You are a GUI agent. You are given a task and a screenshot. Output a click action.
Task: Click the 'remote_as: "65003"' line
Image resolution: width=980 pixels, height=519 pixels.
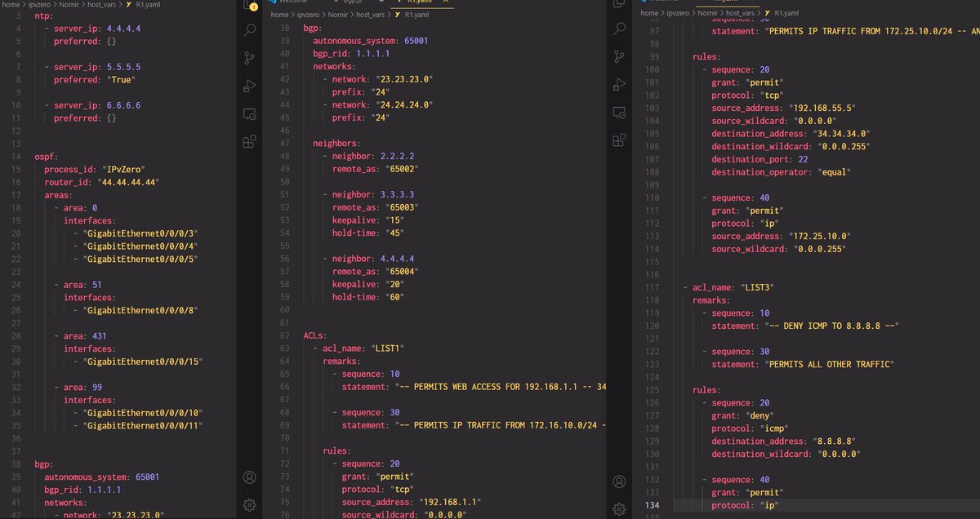point(375,208)
